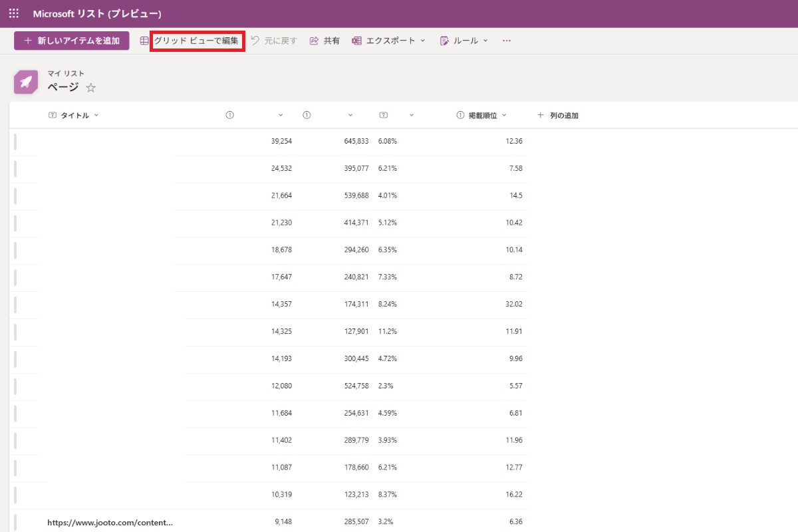798x532 pixels.
Task: Open menu of unnamed column above 645,833
Action: click(350, 115)
